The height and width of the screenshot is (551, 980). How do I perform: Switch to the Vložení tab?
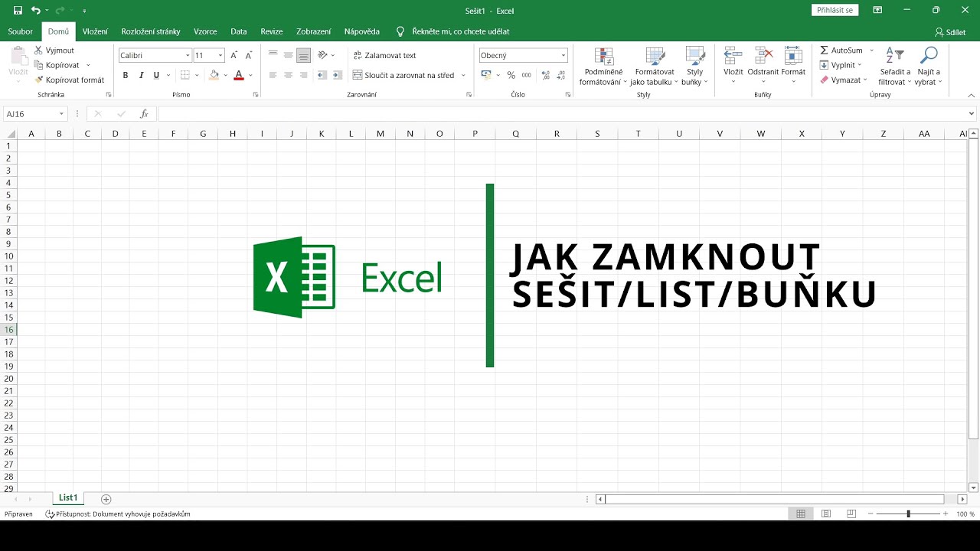coord(95,31)
